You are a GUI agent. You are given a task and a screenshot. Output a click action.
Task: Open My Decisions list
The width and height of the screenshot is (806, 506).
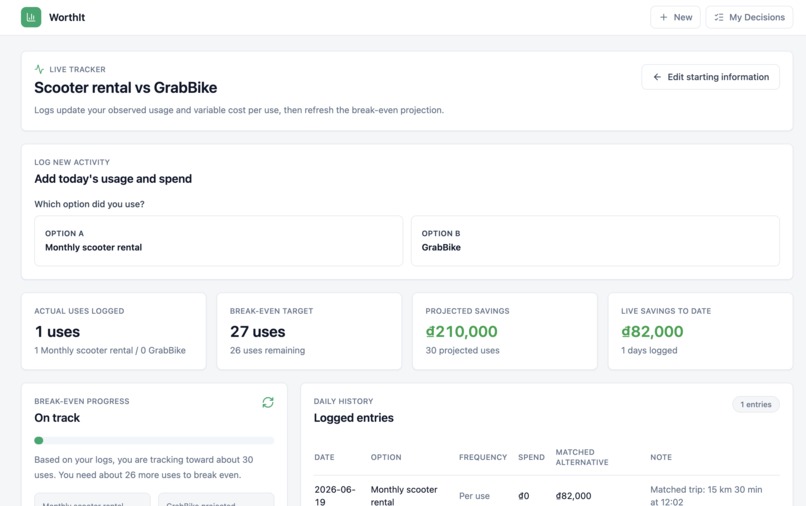click(x=749, y=17)
